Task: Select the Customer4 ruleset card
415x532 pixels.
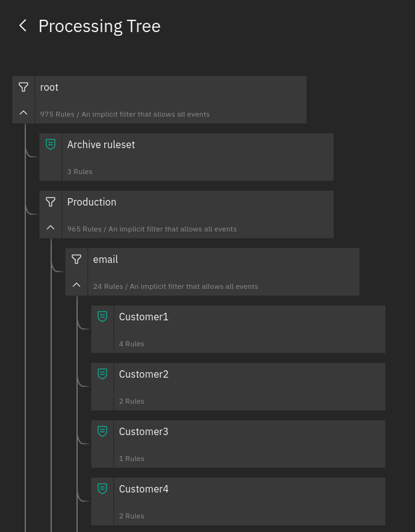Action: click(x=250, y=501)
